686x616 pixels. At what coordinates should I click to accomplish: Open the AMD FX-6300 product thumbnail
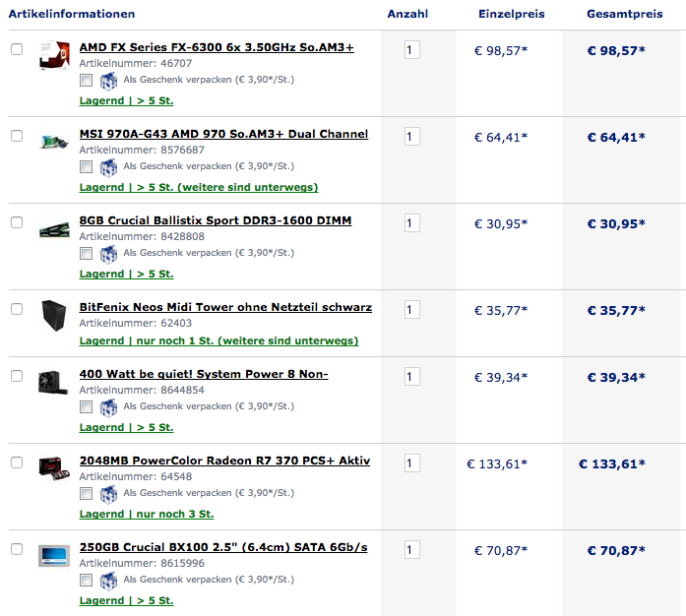point(54,55)
